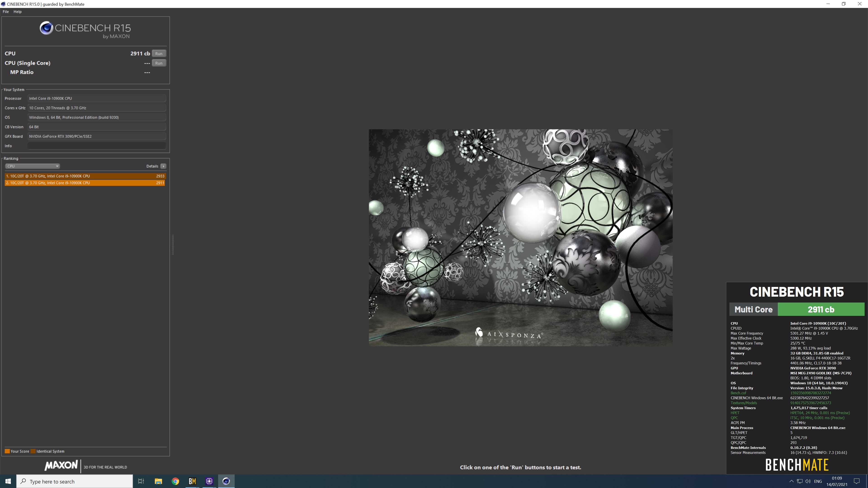
Task: Click the volume speaker tray icon
Action: click(x=808, y=481)
